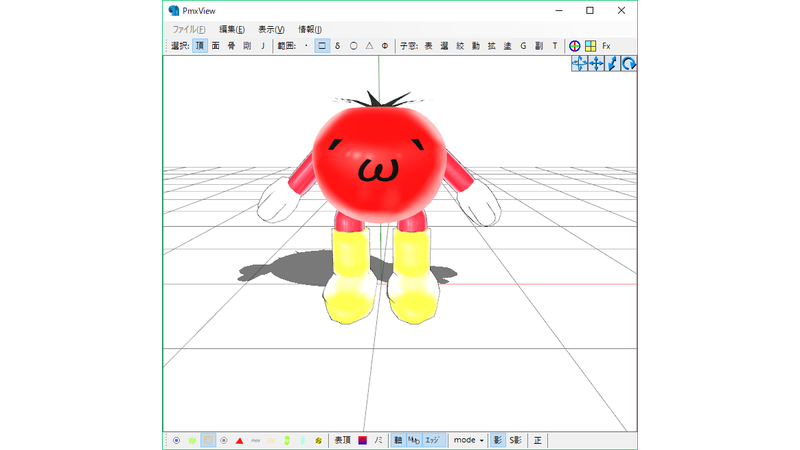Toggle the 軸 axis display button
The image size is (800, 450).
[398, 440]
